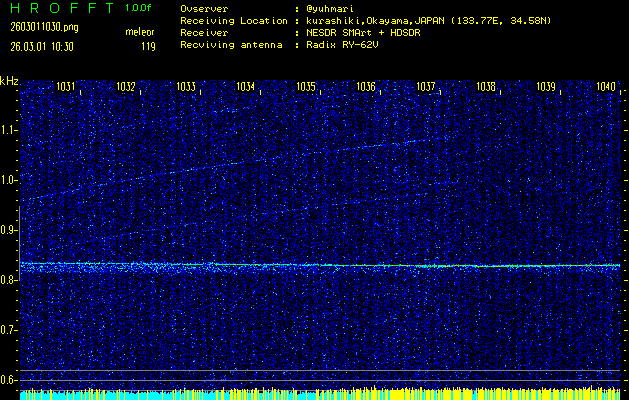Click the meteor count value 119

148,46
